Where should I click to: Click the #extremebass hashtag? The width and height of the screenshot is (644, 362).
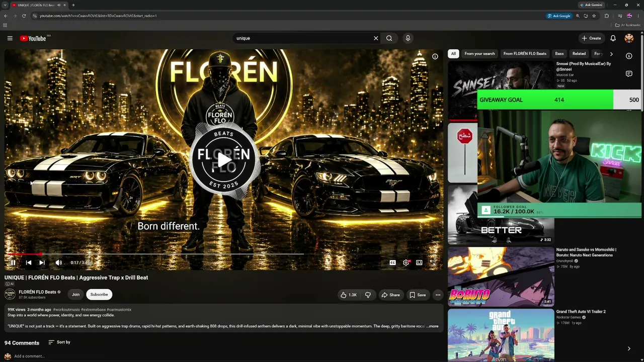tap(93, 310)
